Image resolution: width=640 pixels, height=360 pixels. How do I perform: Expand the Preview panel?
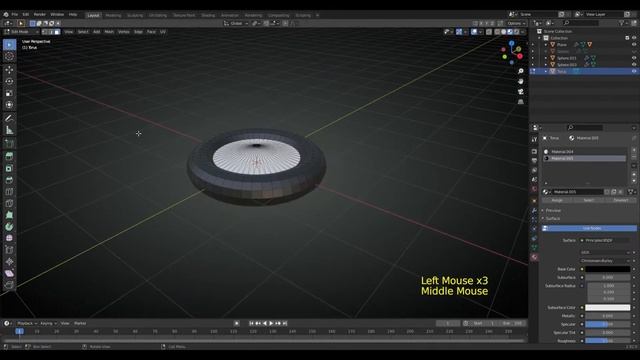pyautogui.click(x=553, y=210)
